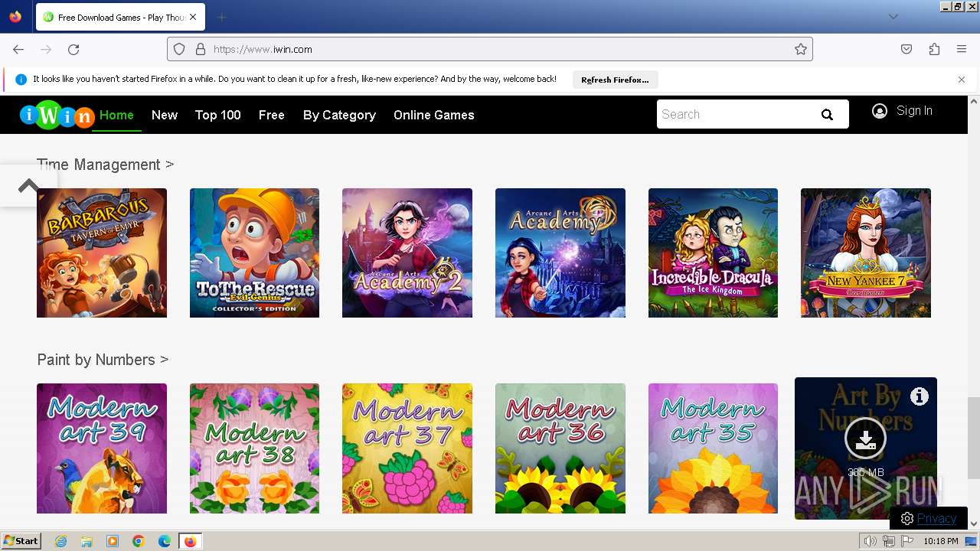Viewport: 980px width, 551px height.
Task: Open the Paint by Numbers category link
Action: 103,360
